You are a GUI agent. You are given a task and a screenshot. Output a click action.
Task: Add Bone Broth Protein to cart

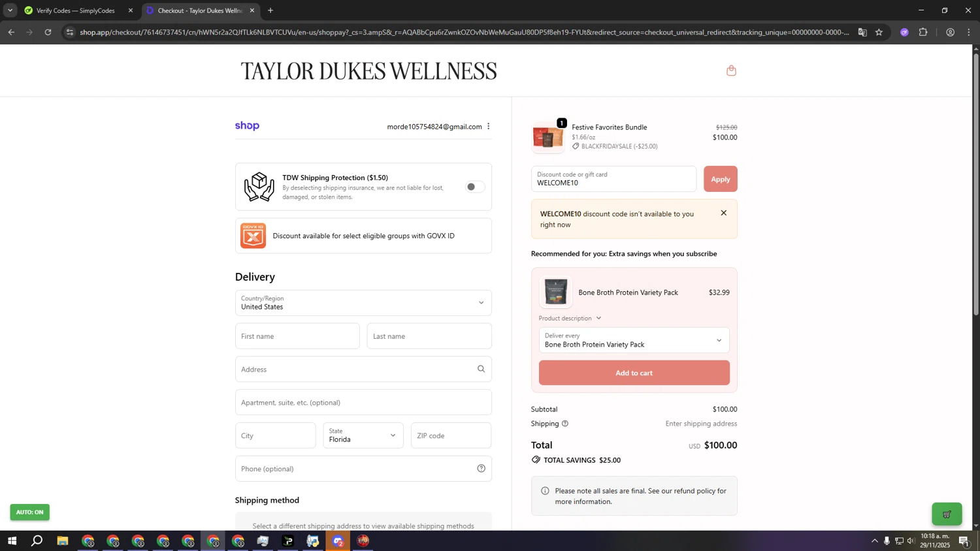(x=634, y=373)
